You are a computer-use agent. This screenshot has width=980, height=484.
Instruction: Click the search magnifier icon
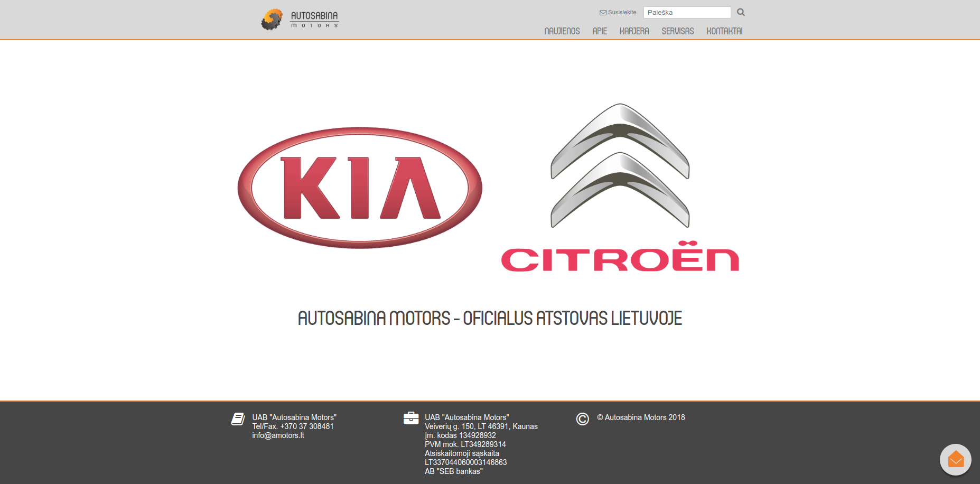(x=741, y=12)
